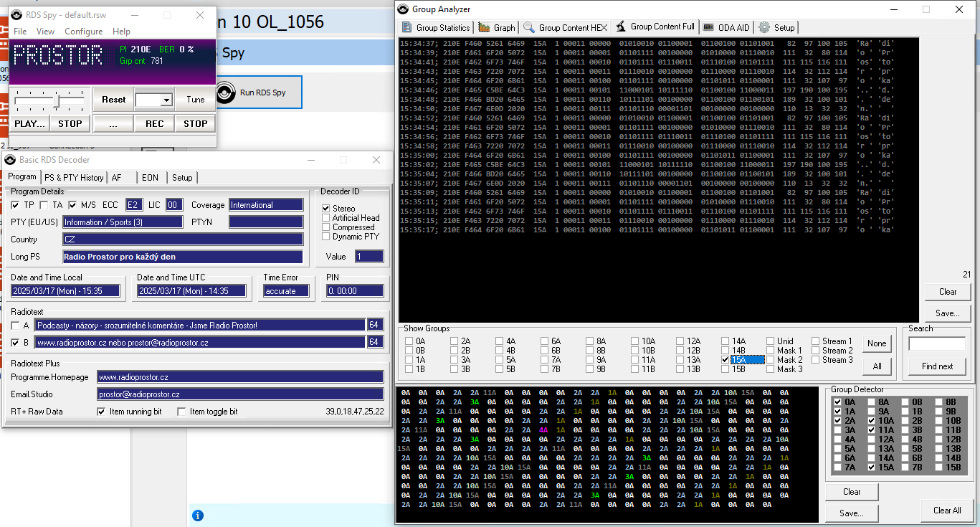Click the Find next button

tap(938, 366)
